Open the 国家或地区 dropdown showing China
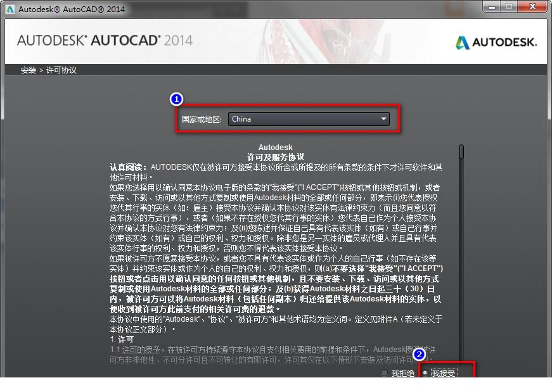This screenshot has width=552, height=392. pyautogui.click(x=309, y=119)
